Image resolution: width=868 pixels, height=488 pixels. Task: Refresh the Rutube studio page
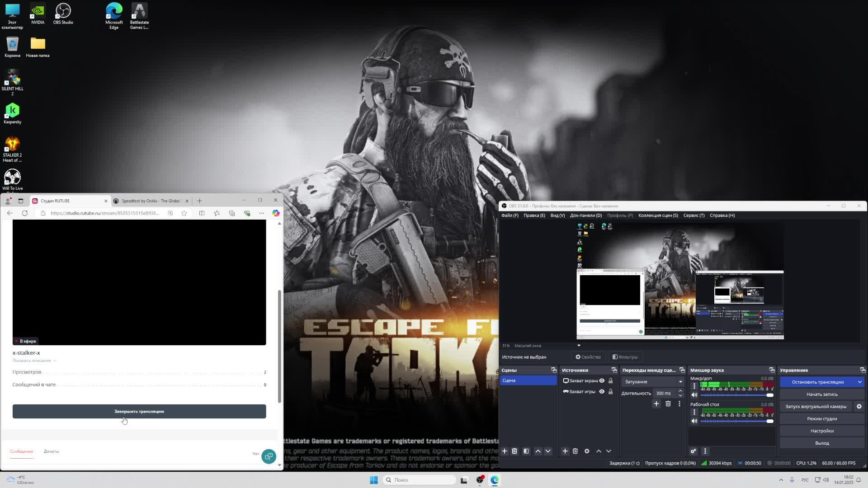25,213
